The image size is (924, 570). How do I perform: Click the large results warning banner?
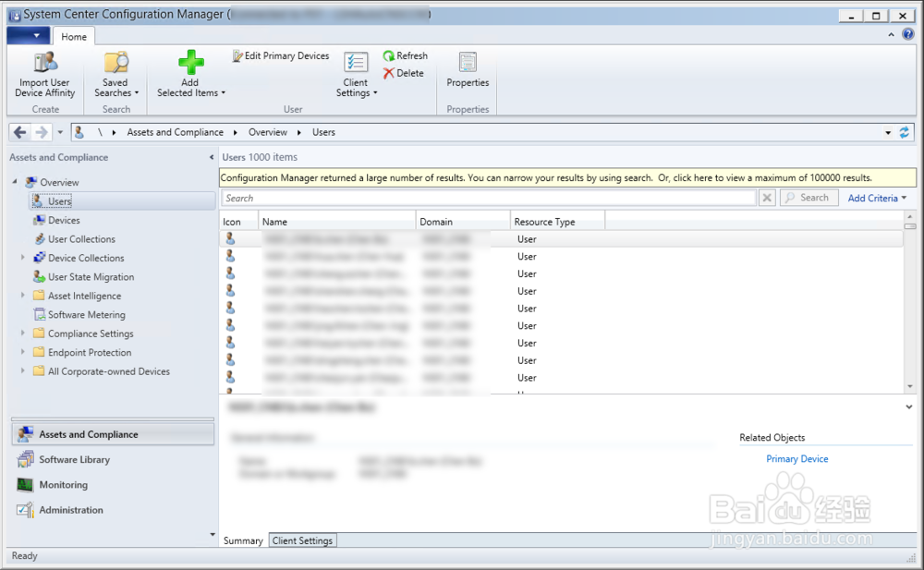[567, 177]
